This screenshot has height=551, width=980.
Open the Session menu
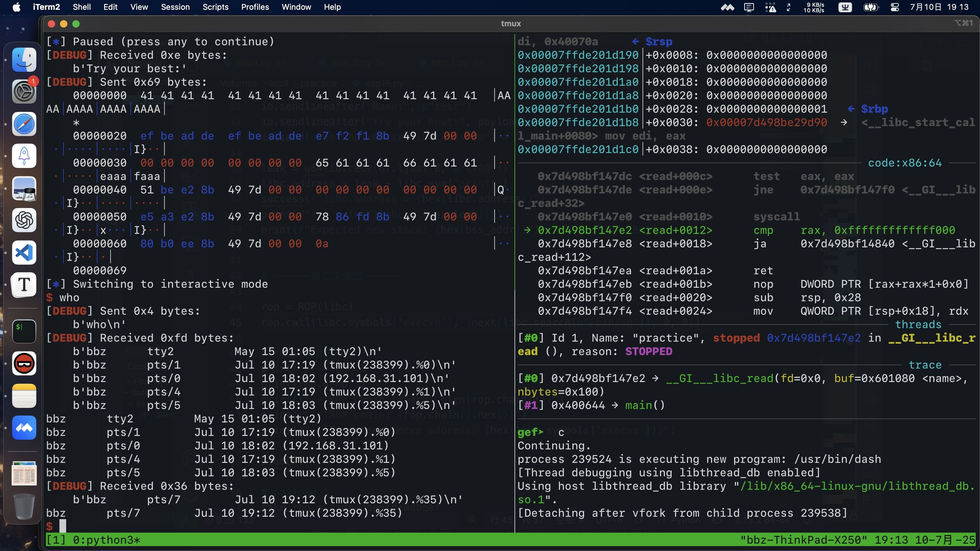click(x=175, y=7)
